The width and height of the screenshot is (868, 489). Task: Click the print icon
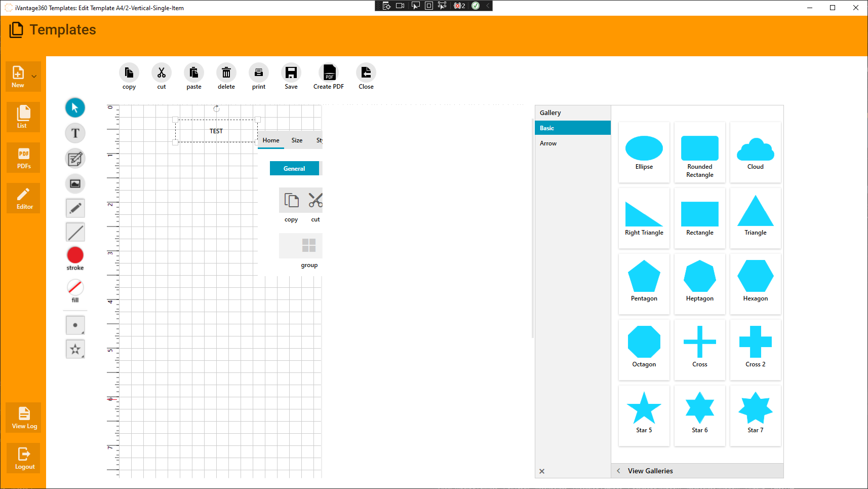pyautogui.click(x=259, y=73)
